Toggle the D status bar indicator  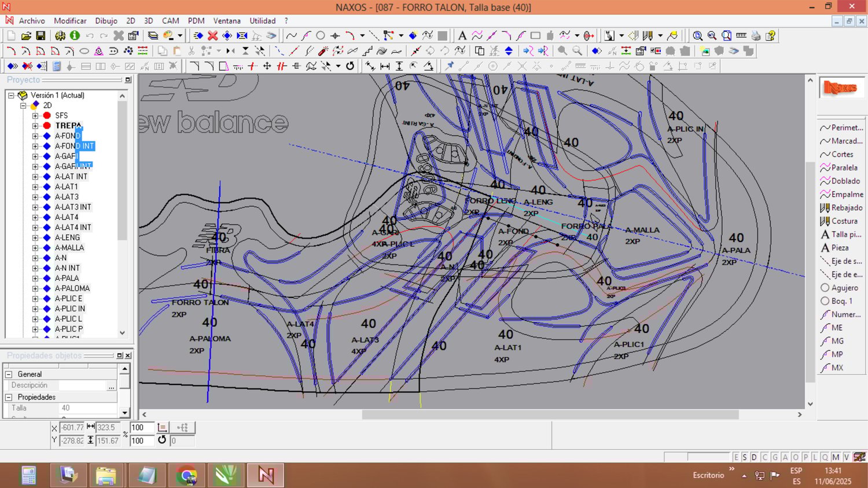(754, 457)
